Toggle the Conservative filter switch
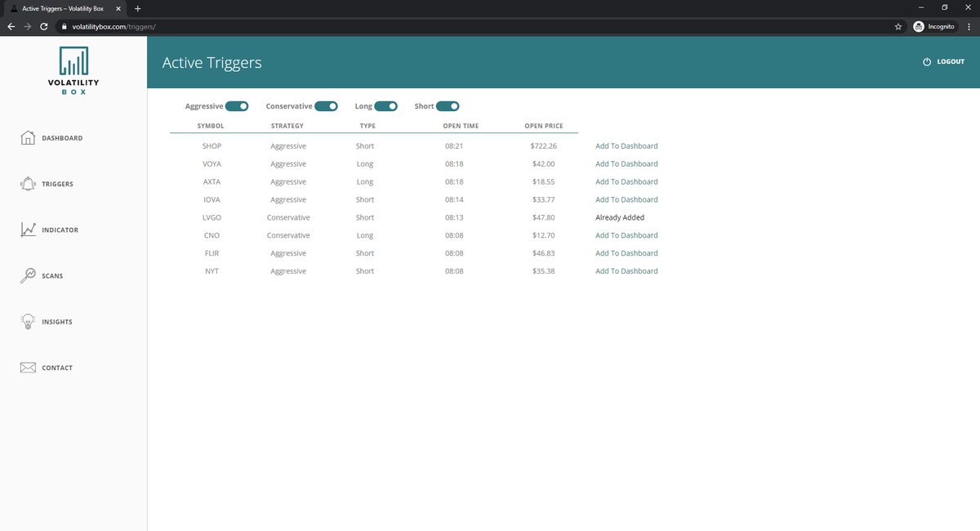 click(326, 106)
